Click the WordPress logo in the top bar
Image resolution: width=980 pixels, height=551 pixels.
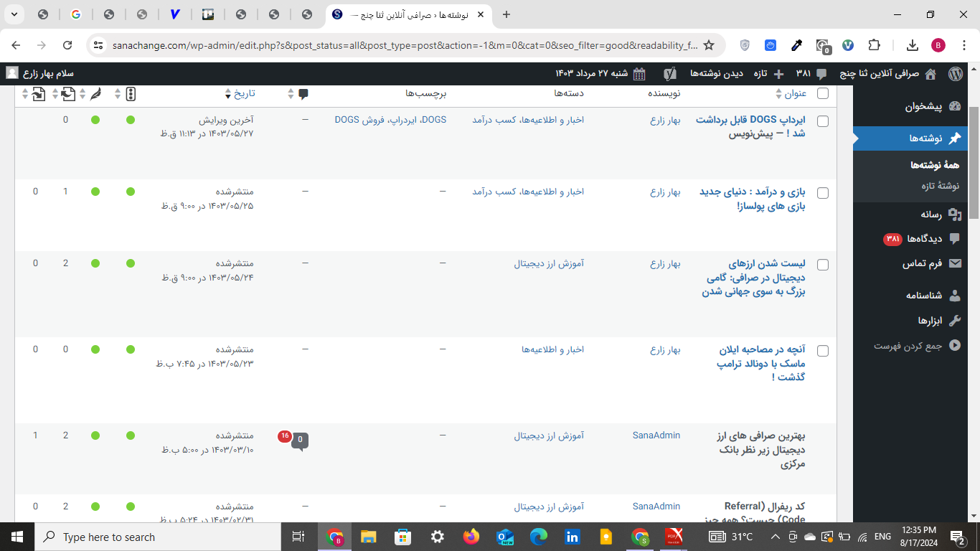coord(955,73)
